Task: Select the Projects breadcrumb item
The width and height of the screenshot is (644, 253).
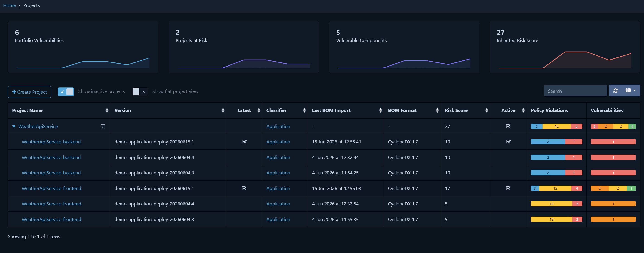Action: pos(31,5)
